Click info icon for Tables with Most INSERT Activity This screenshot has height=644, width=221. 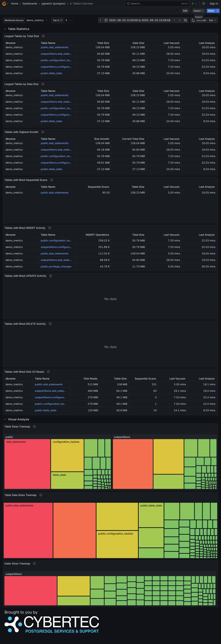(50, 228)
